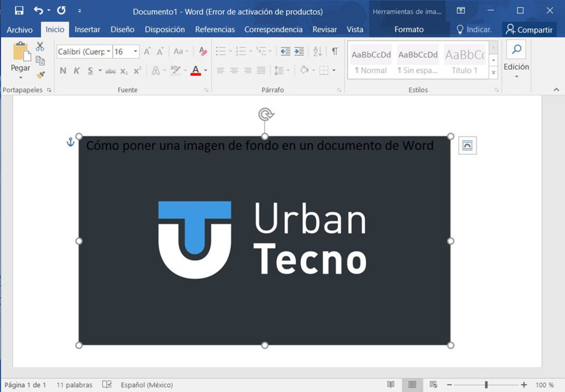
Task: Click the 100 % zoom level
Action: pyautogui.click(x=545, y=385)
